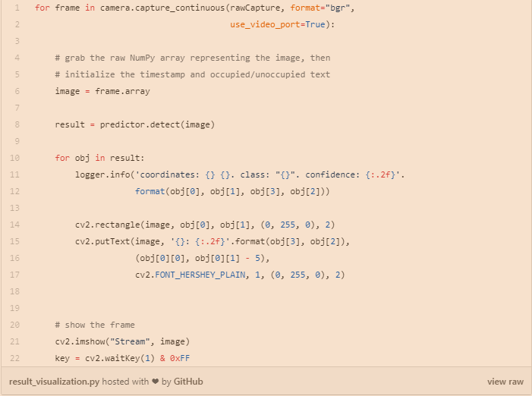Click line number 12 in the gutter
The image size is (532, 396).
coord(15,191)
